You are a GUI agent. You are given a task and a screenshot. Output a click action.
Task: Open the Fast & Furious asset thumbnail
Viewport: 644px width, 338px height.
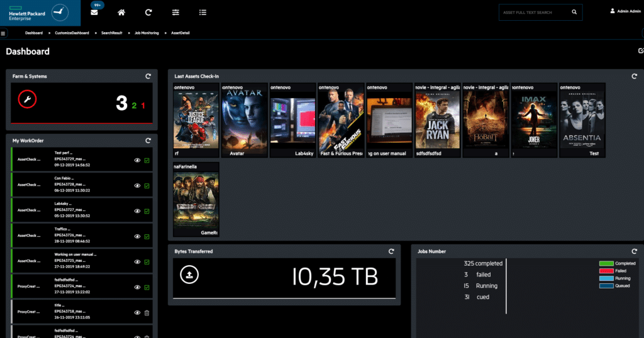341,120
